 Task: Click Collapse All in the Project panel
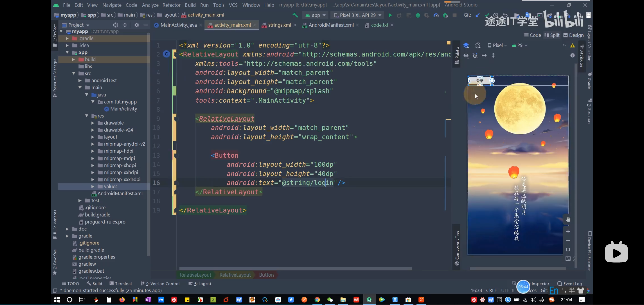click(x=125, y=25)
